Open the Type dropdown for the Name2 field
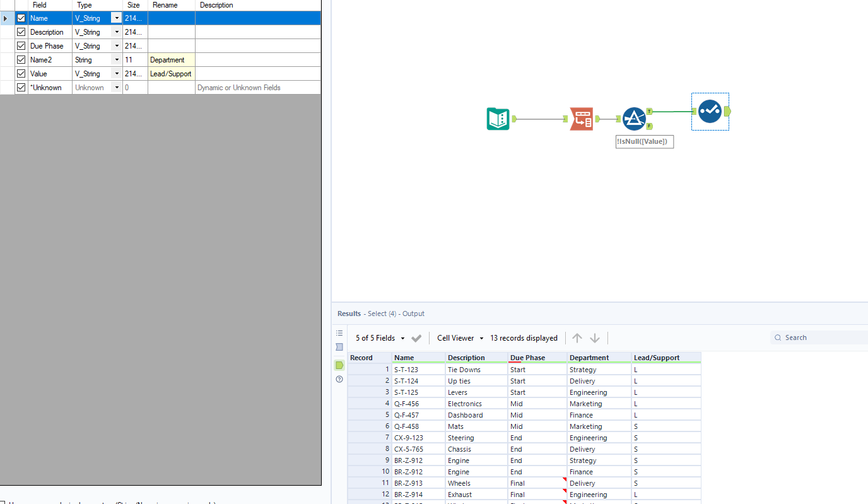868x504 pixels. (x=116, y=59)
